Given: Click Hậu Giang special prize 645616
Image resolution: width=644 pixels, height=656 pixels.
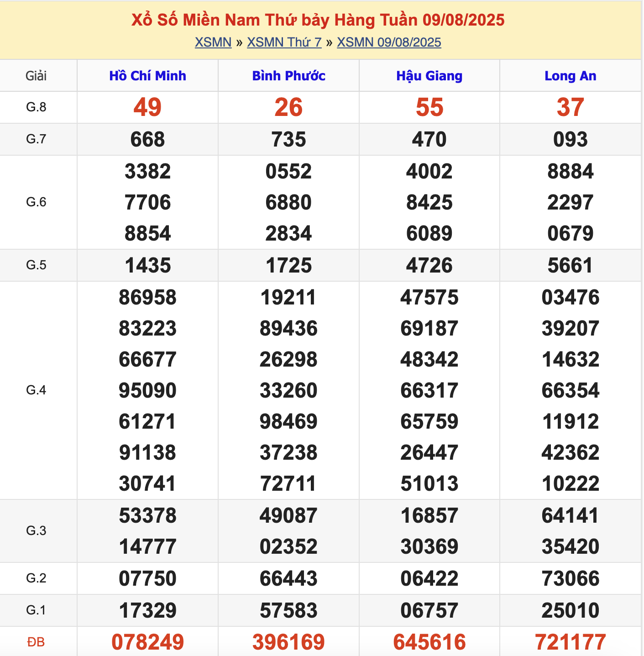Looking at the screenshot, I should pos(429,642).
